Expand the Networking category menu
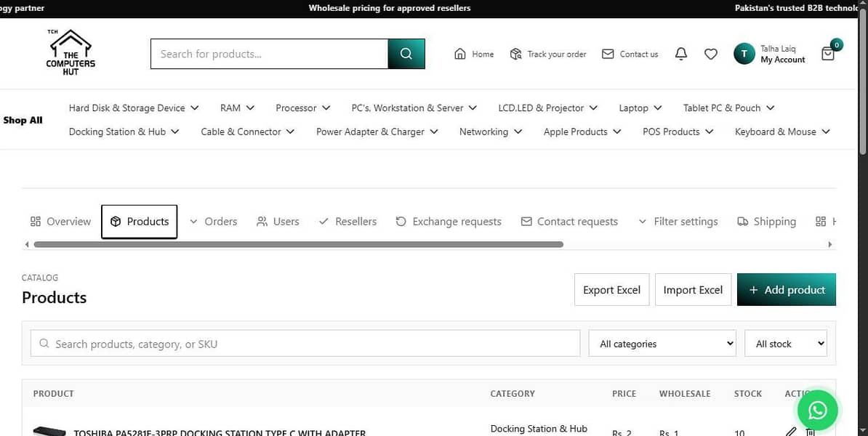 tap(491, 132)
